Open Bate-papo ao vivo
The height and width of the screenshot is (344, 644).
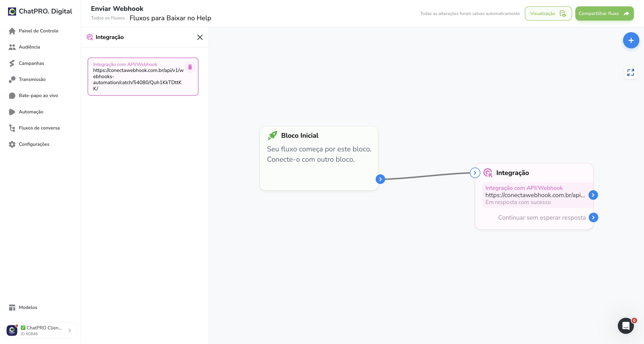pos(38,95)
